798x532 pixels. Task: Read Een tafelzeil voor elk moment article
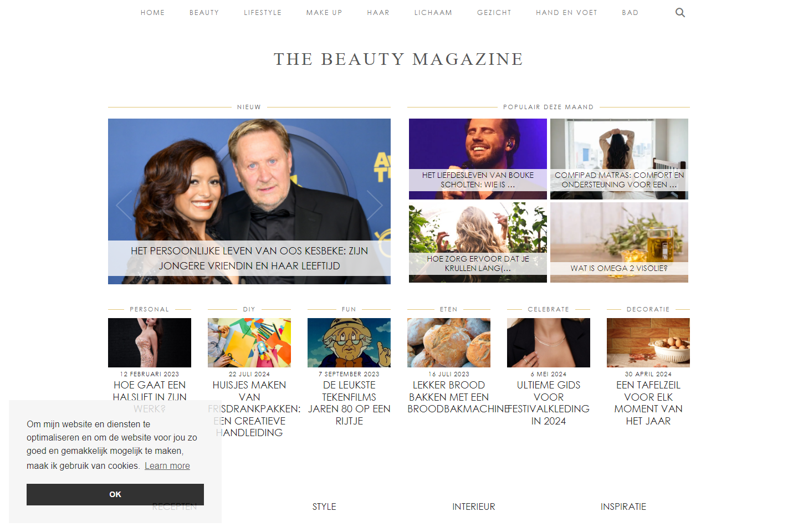tap(648, 403)
